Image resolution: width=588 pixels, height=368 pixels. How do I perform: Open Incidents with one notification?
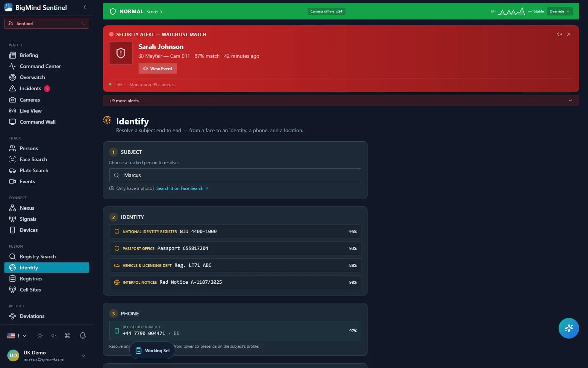47,88
